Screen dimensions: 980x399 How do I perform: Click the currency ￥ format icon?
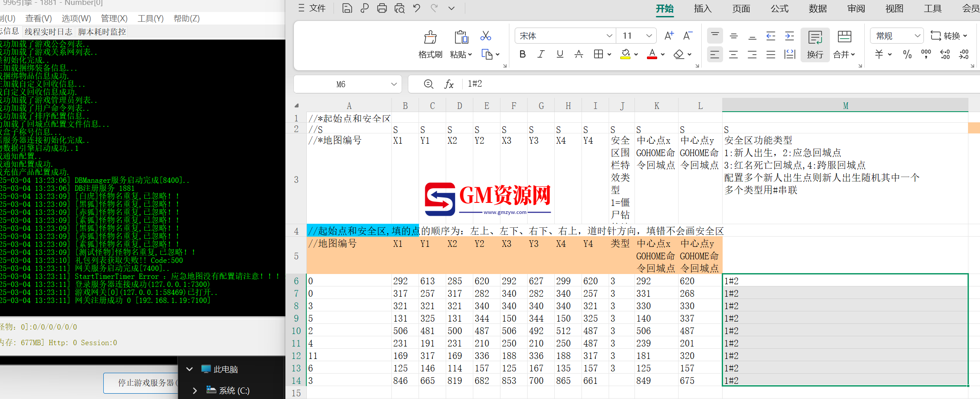pyautogui.click(x=879, y=54)
